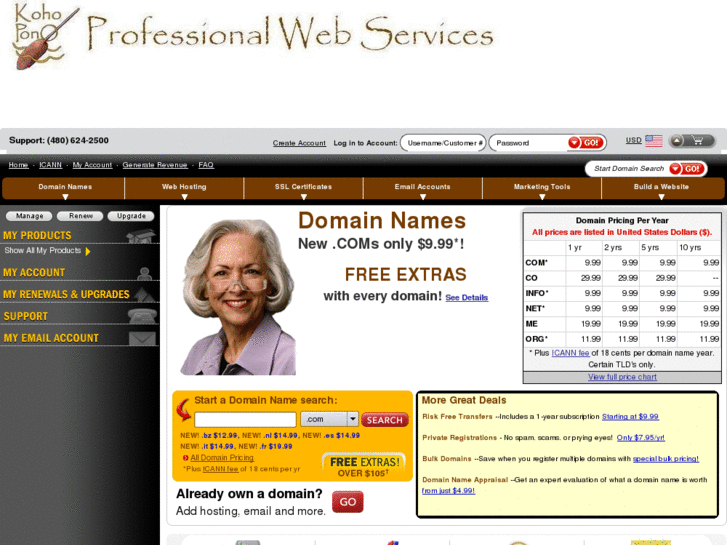Click the My Email Account envelope icon

click(x=142, y=339)
